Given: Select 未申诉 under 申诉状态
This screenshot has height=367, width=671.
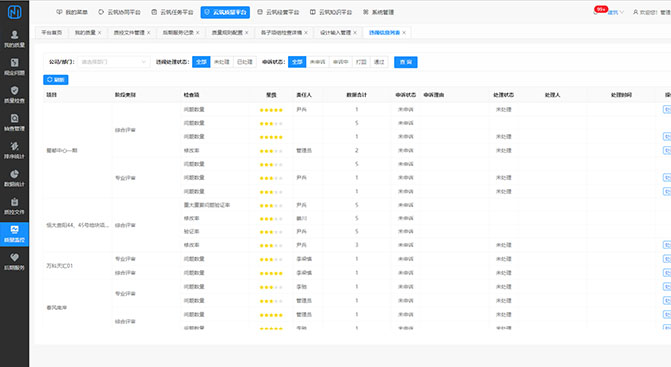Looking at the screenshot, I should tap(318, 62).
